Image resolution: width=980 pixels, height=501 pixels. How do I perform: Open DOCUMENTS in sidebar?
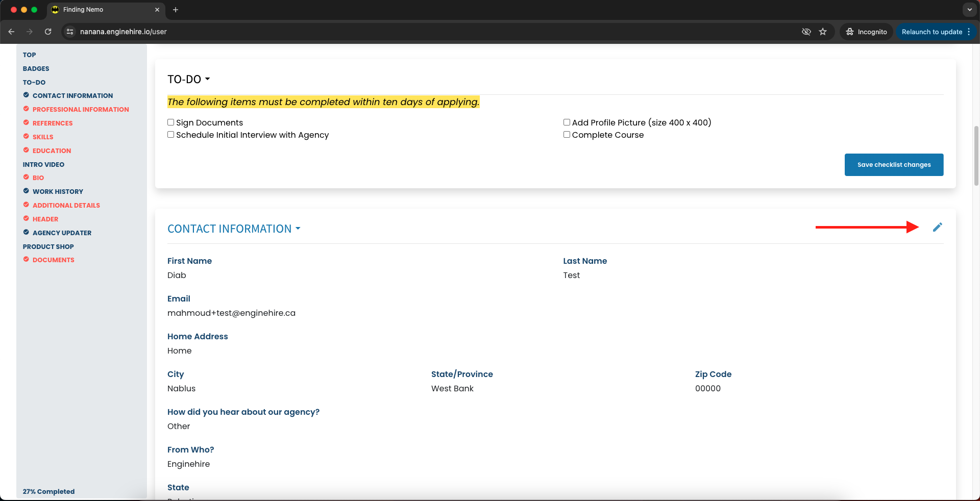[x=53, y=260]
